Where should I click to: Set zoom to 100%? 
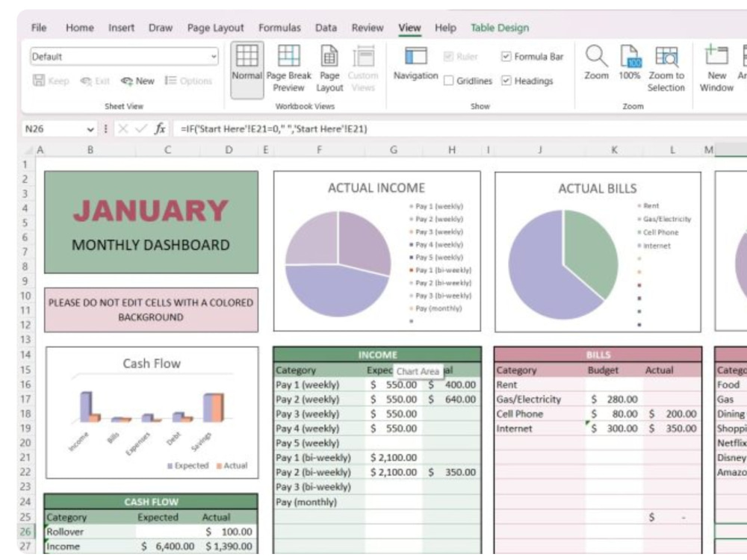[x=629, y=63]
